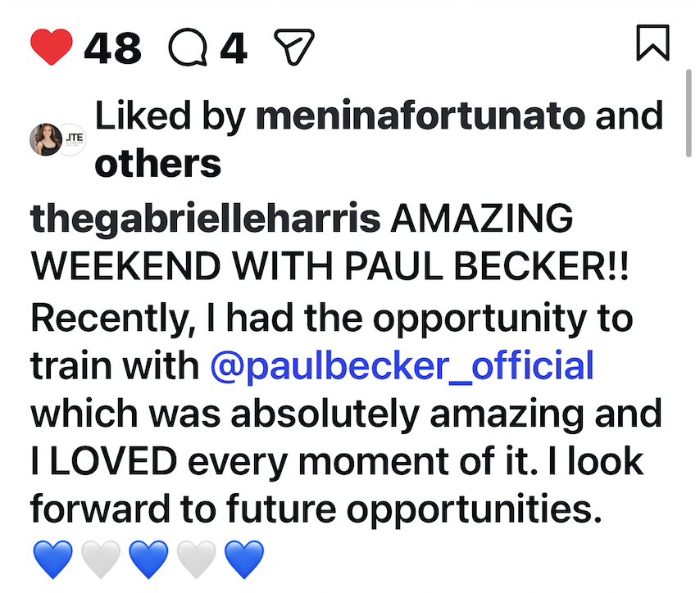Share the post with the paper plane icon
700x593 pixels.
tap(295, 48)
